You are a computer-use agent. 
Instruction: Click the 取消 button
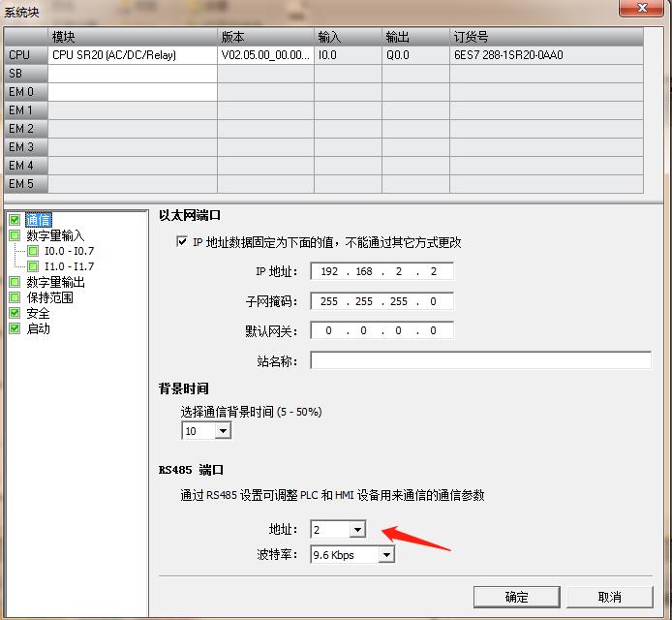[x=609, y=597]
